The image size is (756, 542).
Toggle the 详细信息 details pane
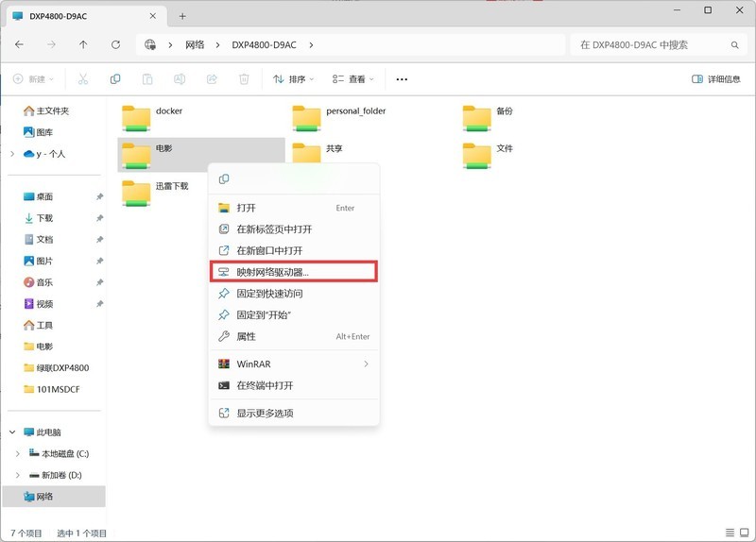pos(716,79)
